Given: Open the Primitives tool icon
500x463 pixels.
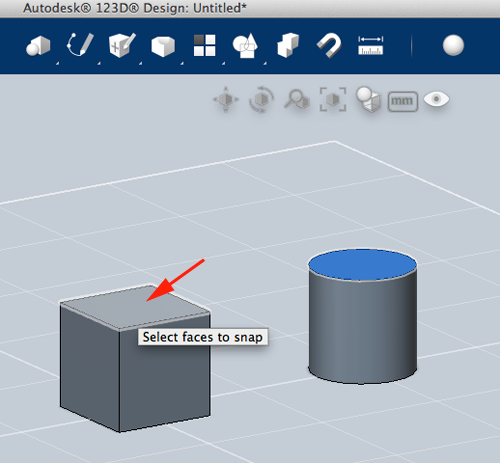Looking at the screenshot, I should 38,46.
